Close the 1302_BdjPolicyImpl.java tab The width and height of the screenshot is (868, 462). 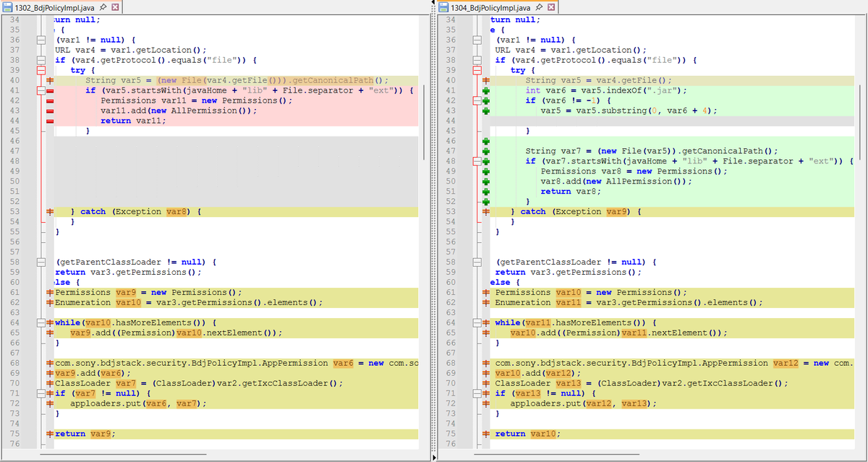(115, 7)
